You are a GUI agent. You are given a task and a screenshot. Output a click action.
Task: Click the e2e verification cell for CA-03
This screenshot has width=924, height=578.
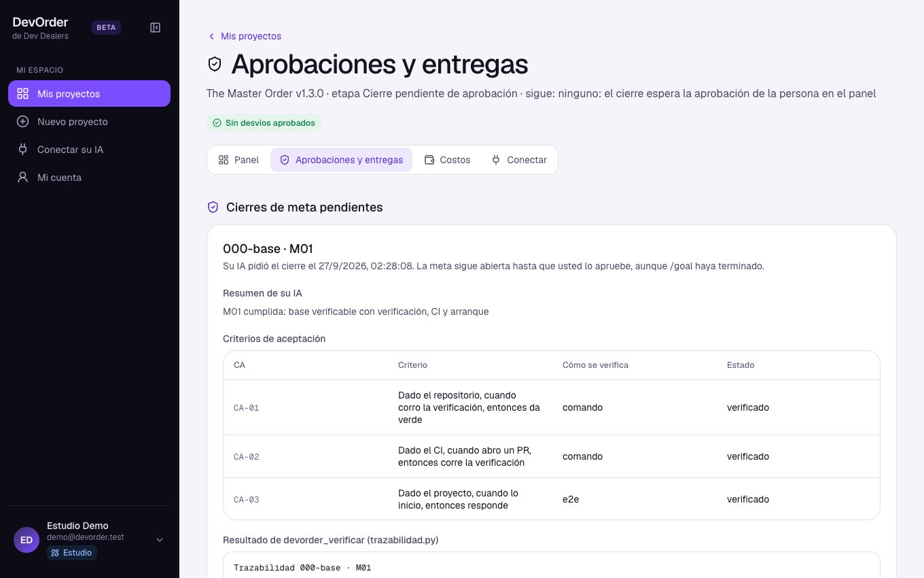(x=571, y=499)
